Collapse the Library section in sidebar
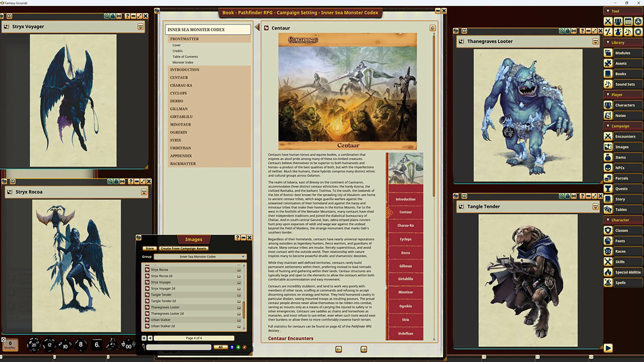This screenshot has height=362, width=644. click(608, 42)
